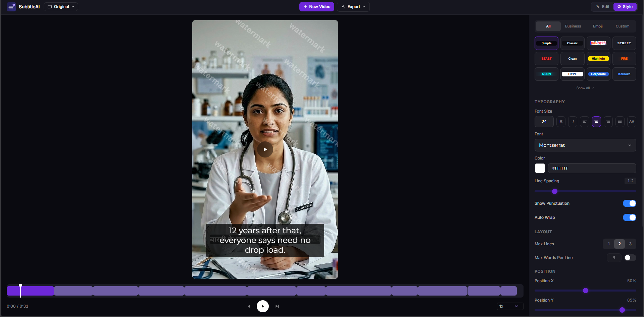Disable Show Punctuation toggle
The width and height of the screenshot is (644, 317).
(x=629, y=203)
